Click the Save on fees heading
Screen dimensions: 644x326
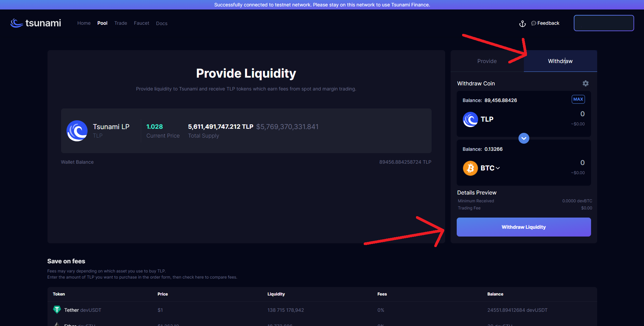click(x=66, y=261)
